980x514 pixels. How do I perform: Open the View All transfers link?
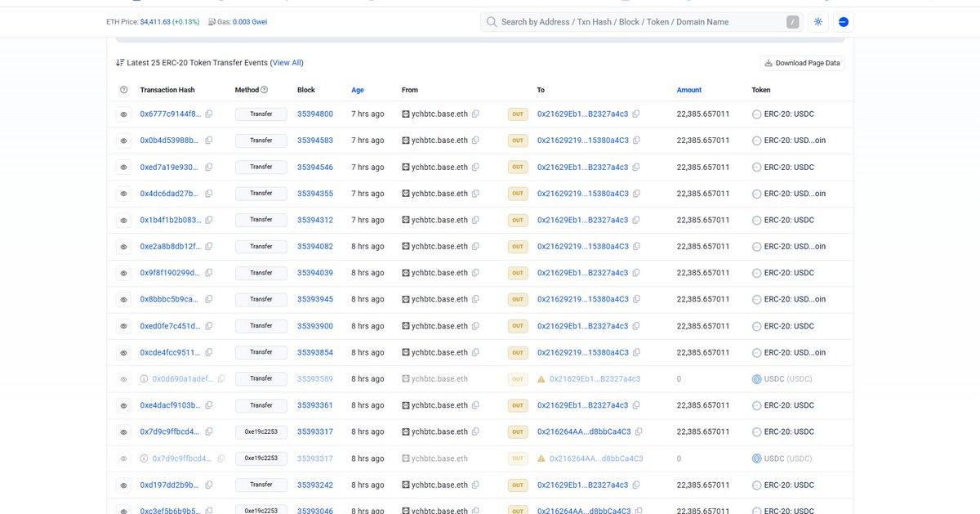287,63
